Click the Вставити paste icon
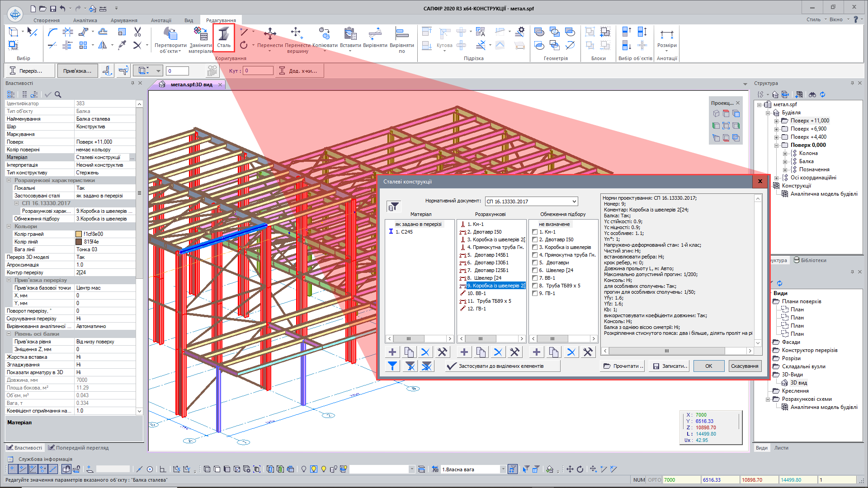868x488 pixels. point(350,34)
